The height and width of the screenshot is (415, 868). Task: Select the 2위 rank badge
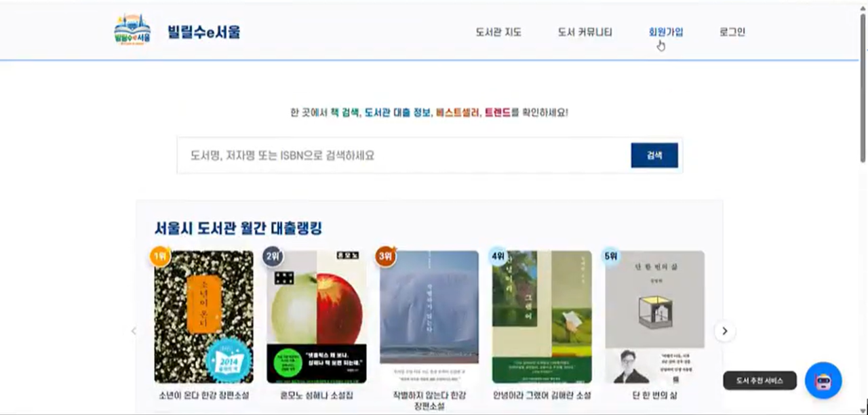pos(273,256)
